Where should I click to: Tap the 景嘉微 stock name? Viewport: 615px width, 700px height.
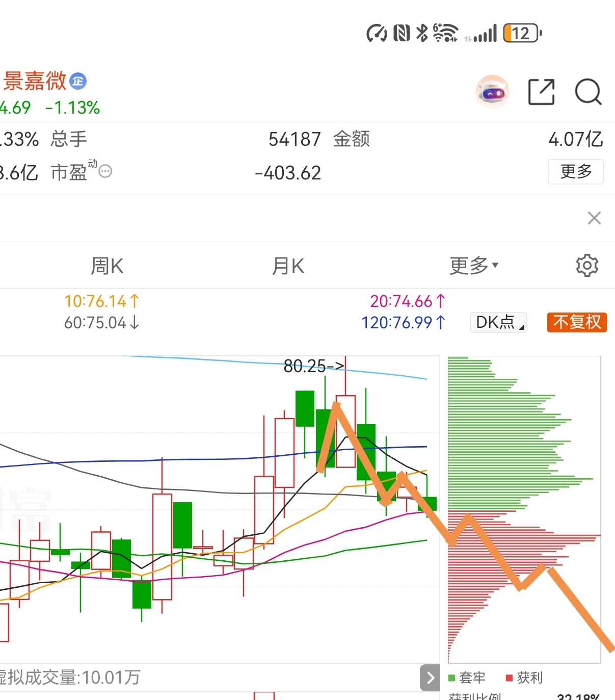pos(35,81)
